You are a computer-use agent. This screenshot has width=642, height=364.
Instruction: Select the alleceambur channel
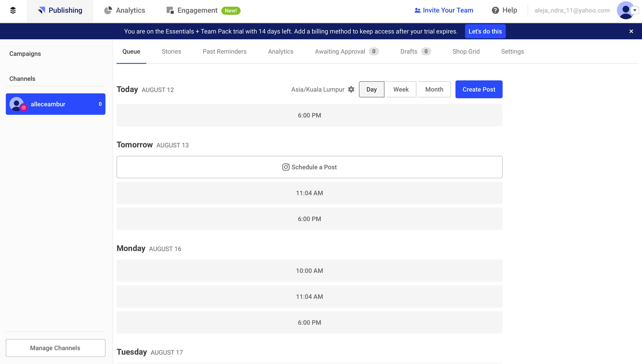pos(55,104)
